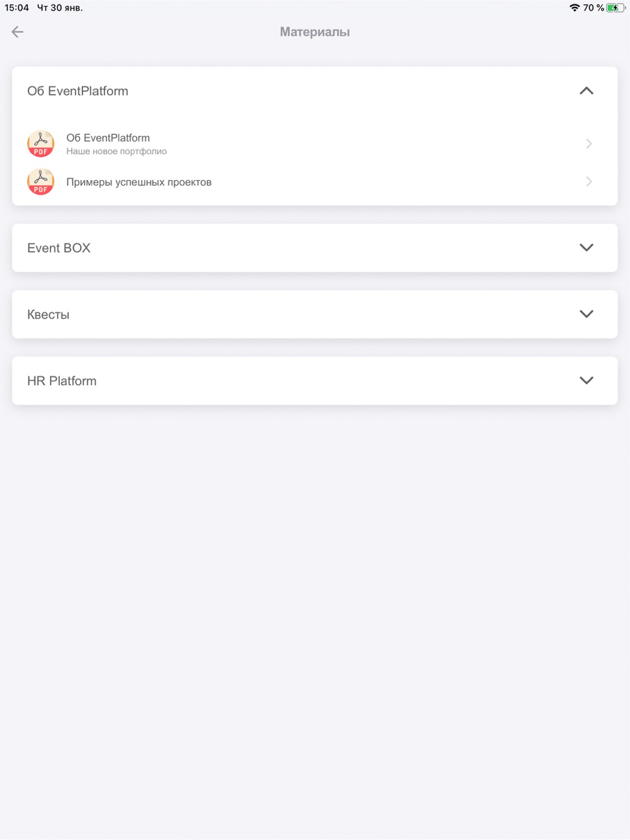Tap the Материалы page title
Image resolution: width=630 pixels, height=840 pixels.
[x=315, y=32]
